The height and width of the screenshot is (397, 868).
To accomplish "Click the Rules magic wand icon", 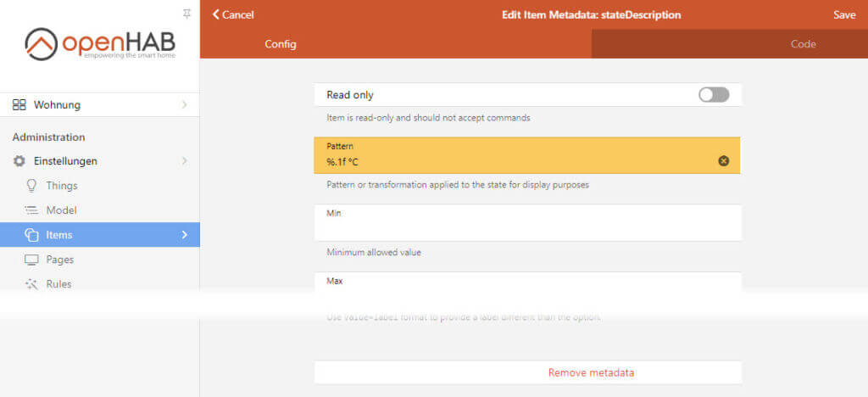I will pyautogui.click(x=32, y=284).
